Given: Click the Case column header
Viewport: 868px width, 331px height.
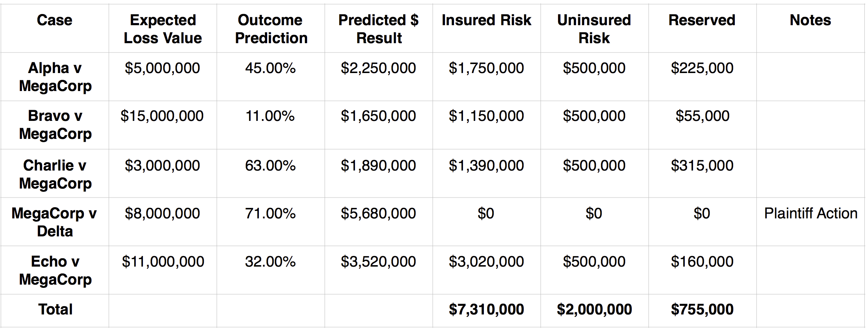Looking at the screenshot, I should (55, 20).
